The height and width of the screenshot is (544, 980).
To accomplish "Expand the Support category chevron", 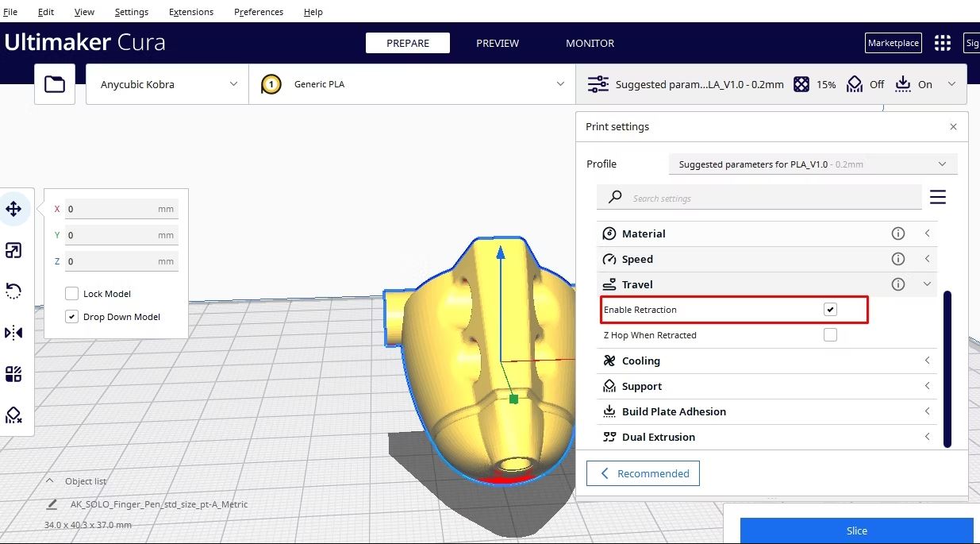I will pyautogui.click(x=927, y=386).
